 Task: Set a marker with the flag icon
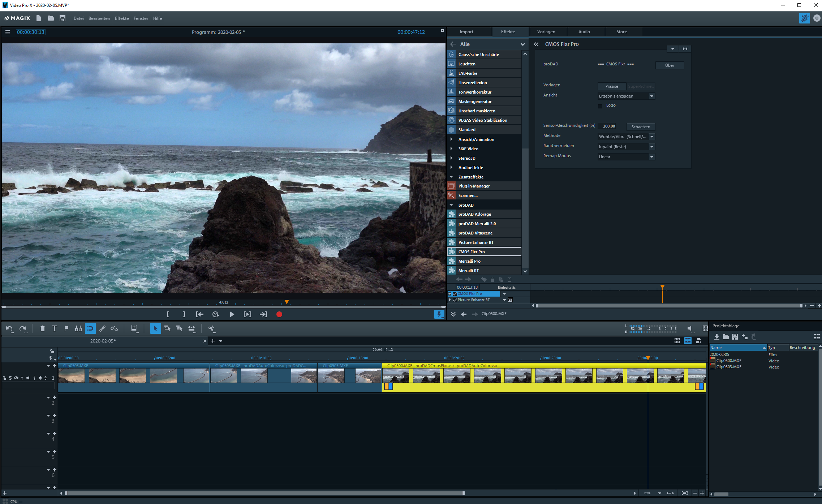[x=66, y=328]
